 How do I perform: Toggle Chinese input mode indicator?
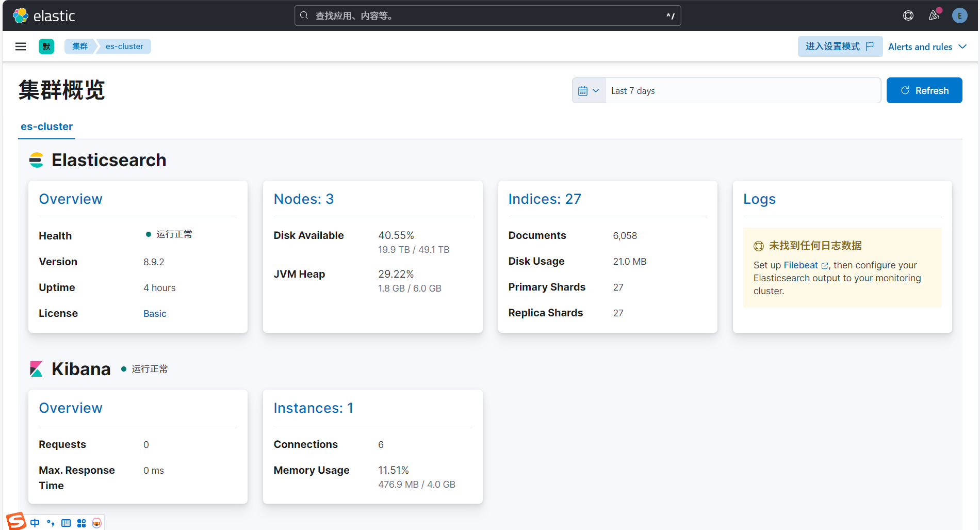(x=35, y=523)
